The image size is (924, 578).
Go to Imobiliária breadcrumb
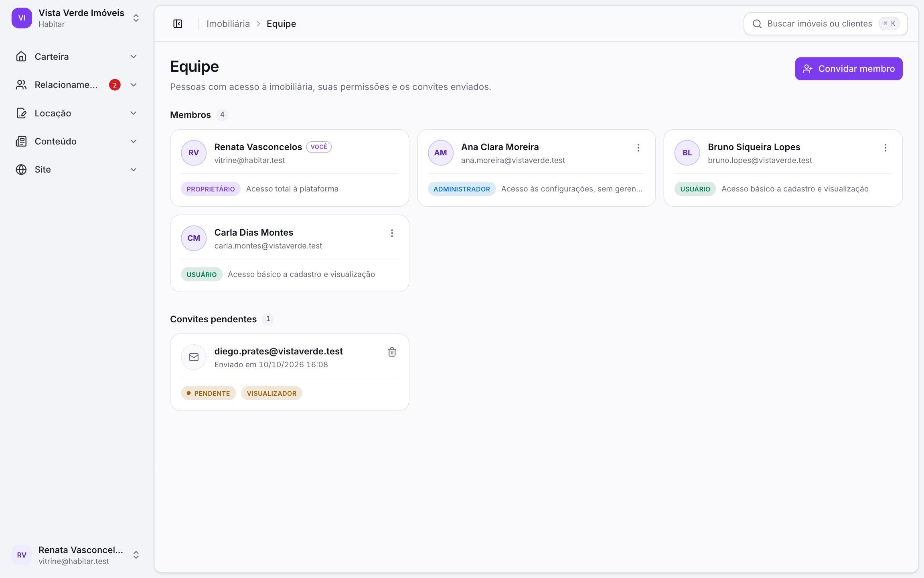point(228,24)
